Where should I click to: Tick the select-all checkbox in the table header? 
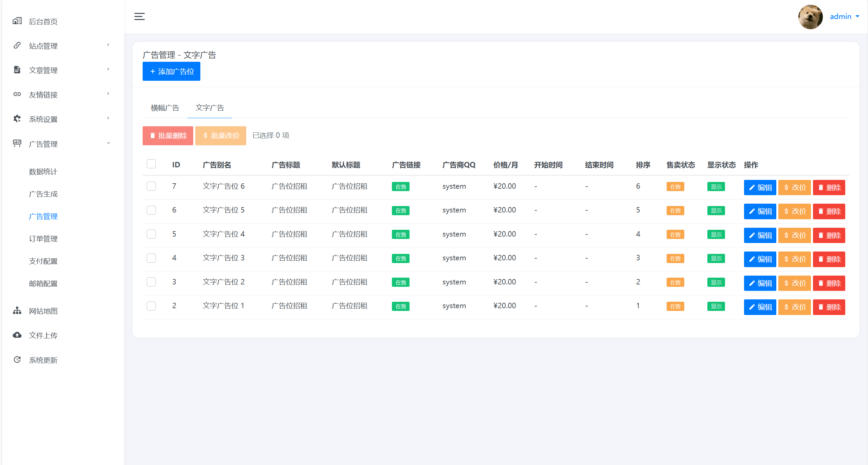pos(151,164)
